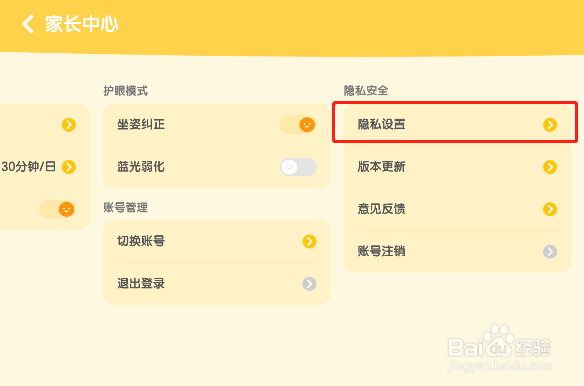
Task: Select the 版本更新 entry
Action: (457, 167)
